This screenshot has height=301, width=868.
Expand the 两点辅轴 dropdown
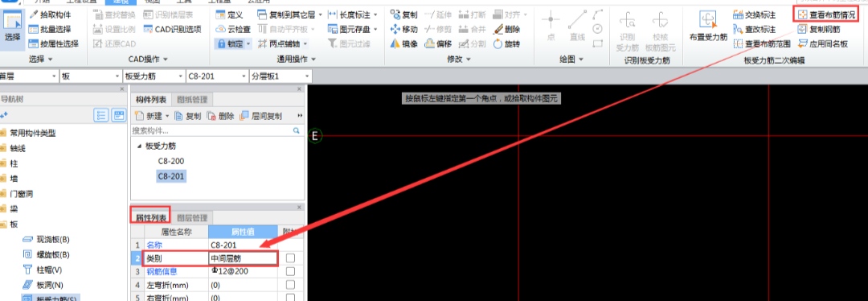click(x=305, y=43)
